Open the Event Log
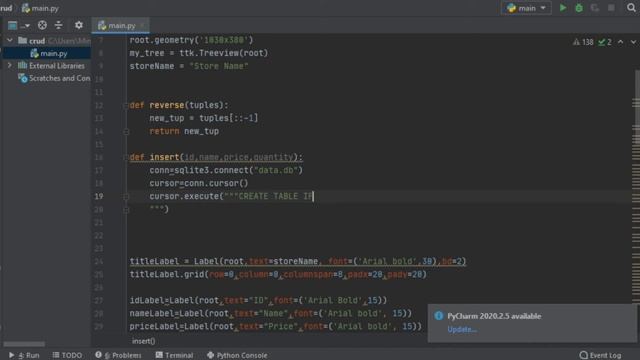Viewport: 640px width, 360px height. 600,355
